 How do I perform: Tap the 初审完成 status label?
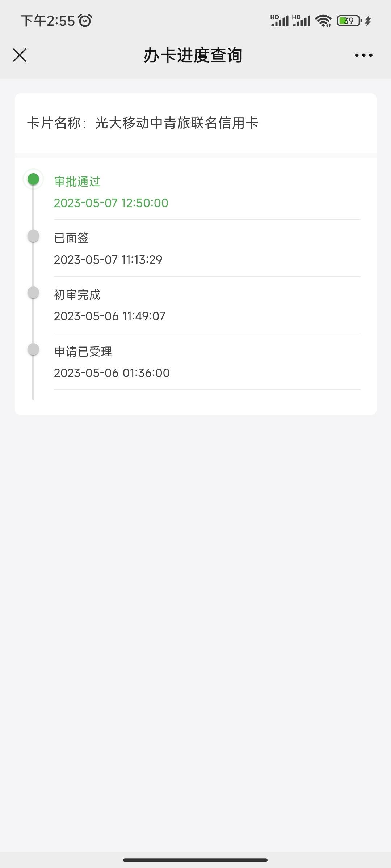(77, 295)
